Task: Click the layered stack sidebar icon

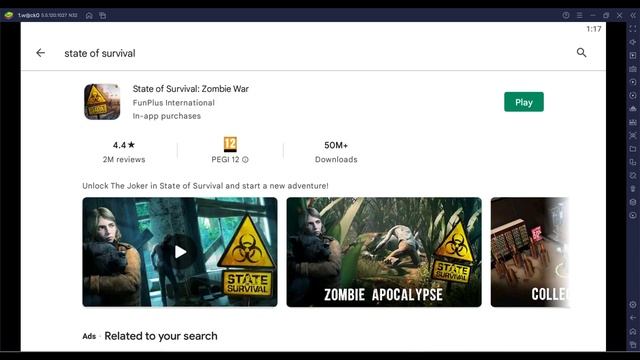Action: pos(633,202)
